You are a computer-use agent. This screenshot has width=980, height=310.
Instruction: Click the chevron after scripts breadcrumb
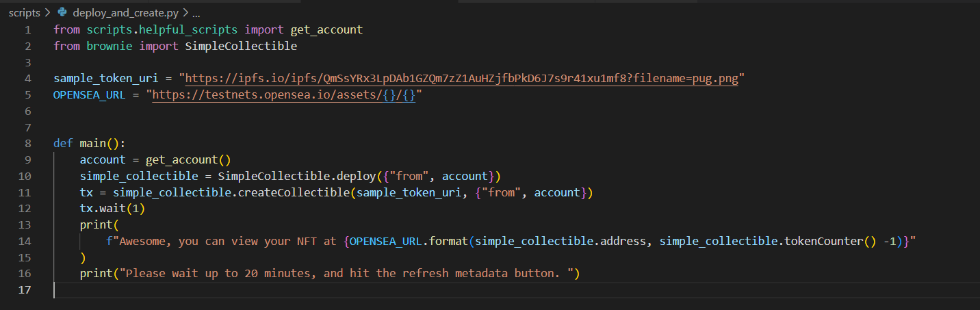[49, 13]
